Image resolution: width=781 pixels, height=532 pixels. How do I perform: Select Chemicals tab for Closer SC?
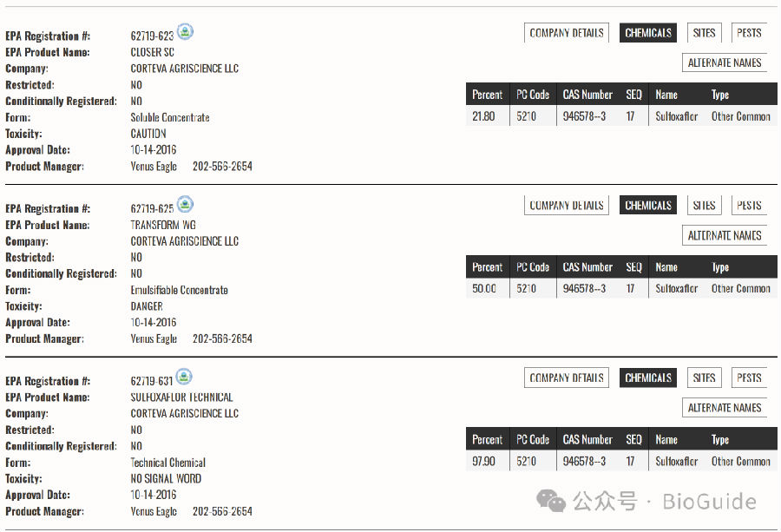click(x=648, y=33)
